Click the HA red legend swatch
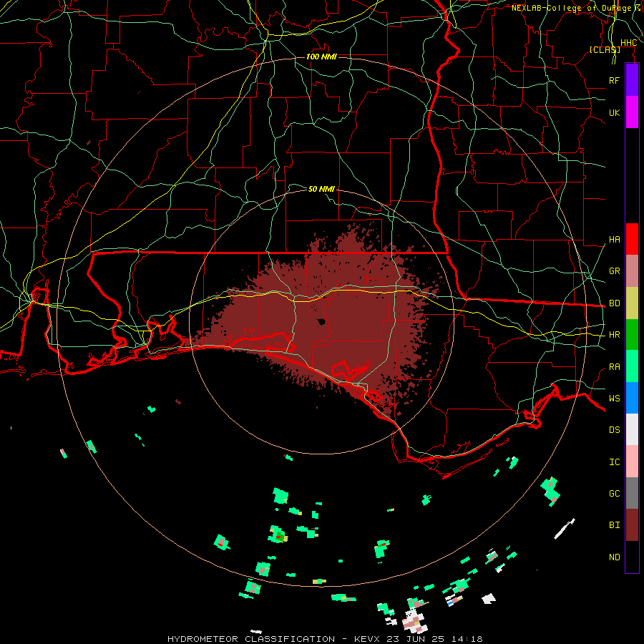 pyautogui.click(x=632, y=239)
